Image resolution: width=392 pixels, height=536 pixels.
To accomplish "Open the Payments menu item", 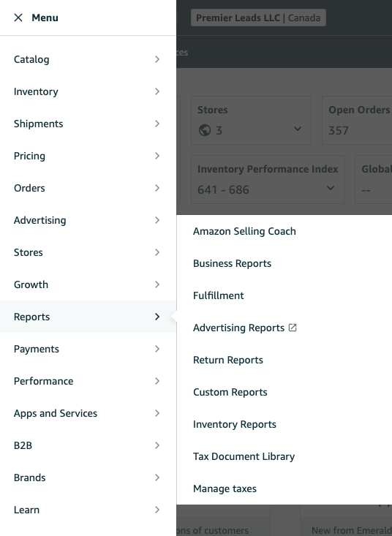I will [x=88, y=349].
